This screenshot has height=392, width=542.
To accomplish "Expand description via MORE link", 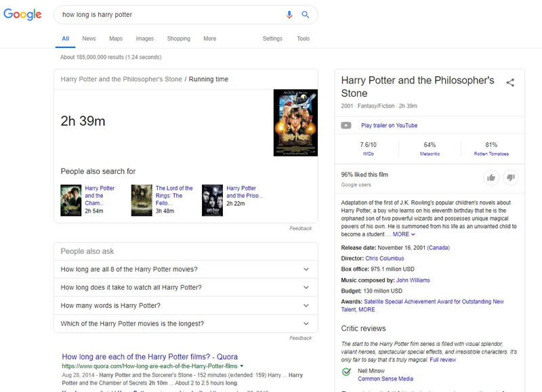I will [x=404, y=234].
